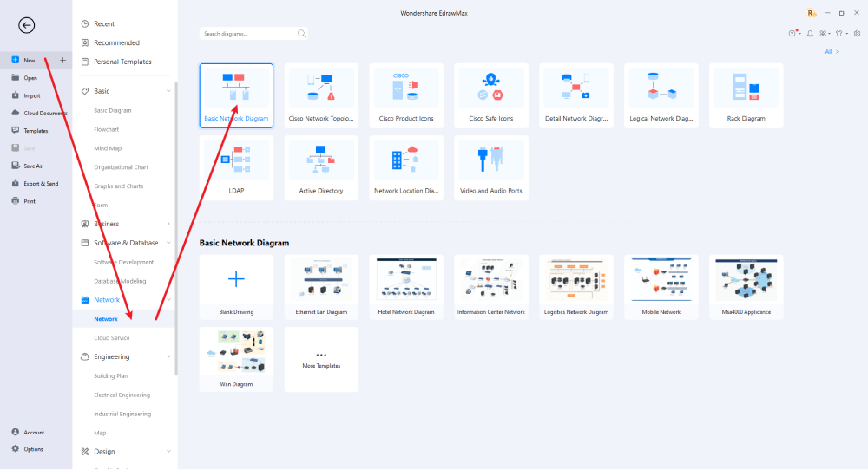
Task: Choose Detail Network Diagram type
Action: [576, 95]
